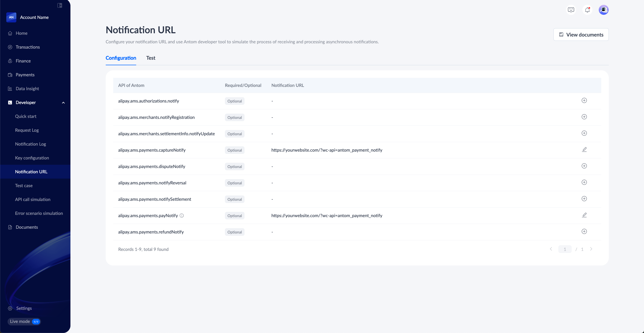Click the View documents button
Image resolution: width=644 pixels, height=333 pixels.
[x=581, y=35]
